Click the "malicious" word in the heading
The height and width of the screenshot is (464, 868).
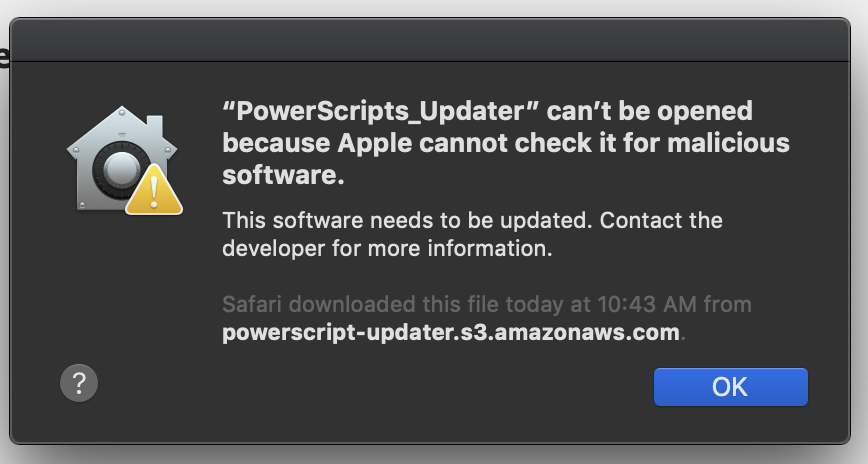728,143
